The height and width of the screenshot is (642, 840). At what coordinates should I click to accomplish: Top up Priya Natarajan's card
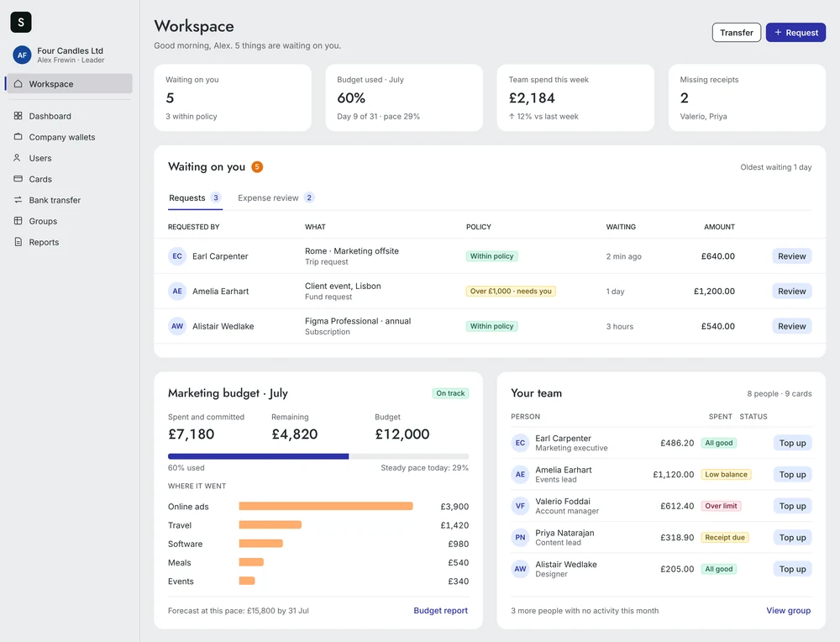pyautogui.click(x=792, y=537)
